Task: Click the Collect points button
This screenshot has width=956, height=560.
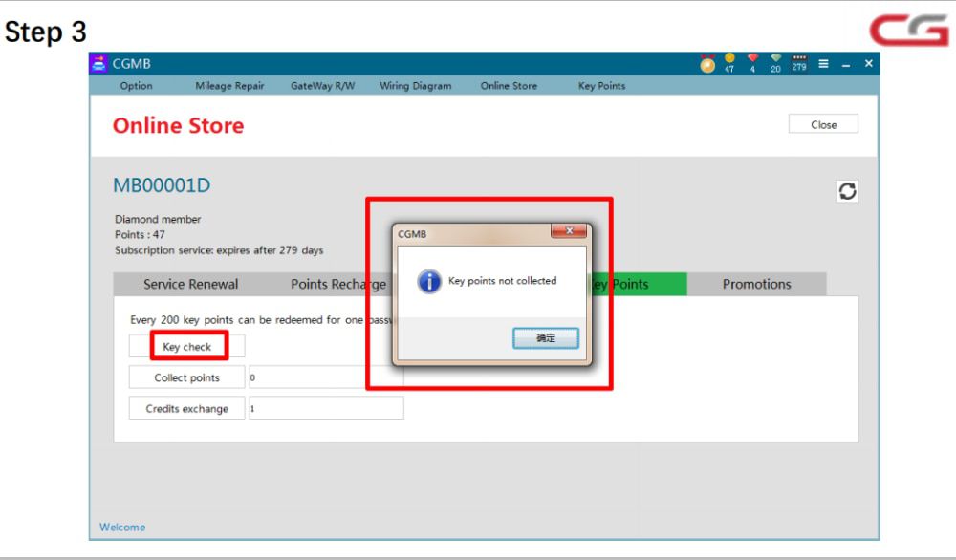Action: (x=186, y=377)
